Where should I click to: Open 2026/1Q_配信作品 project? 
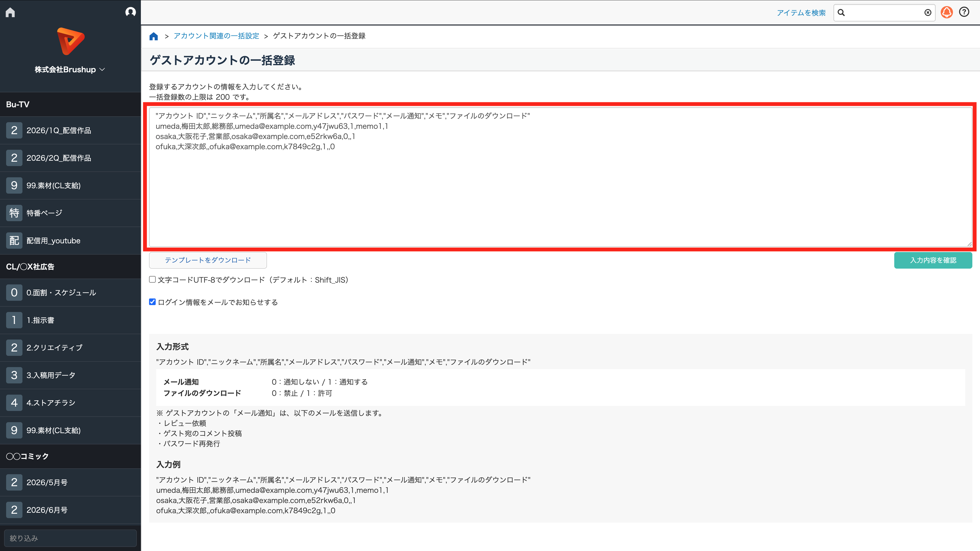[70, 130]
